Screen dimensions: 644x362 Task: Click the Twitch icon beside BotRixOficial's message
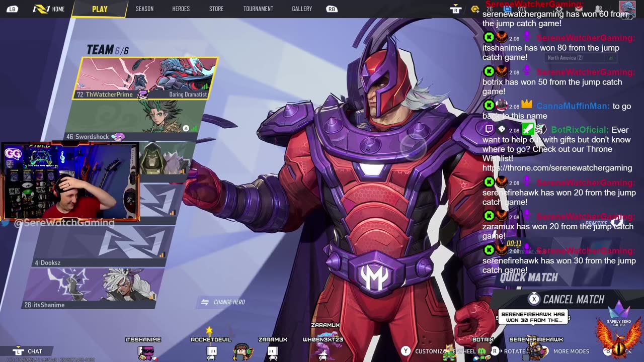[489, 129]
